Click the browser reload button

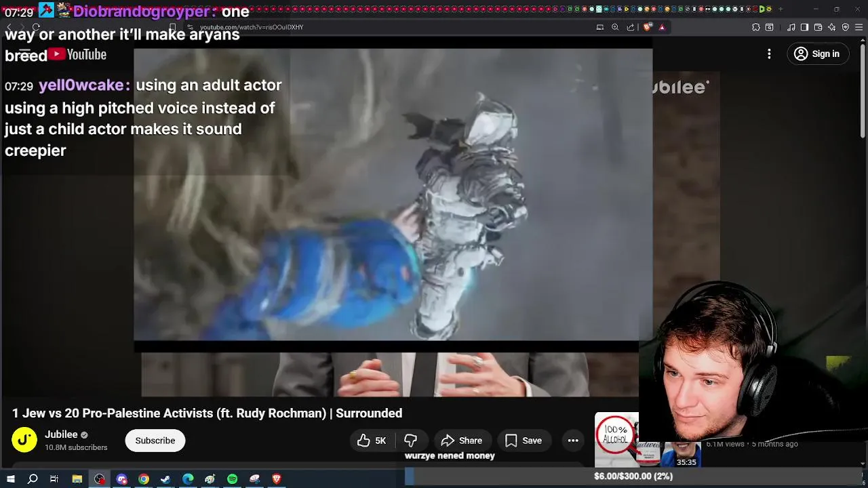[x=35, y=27]
